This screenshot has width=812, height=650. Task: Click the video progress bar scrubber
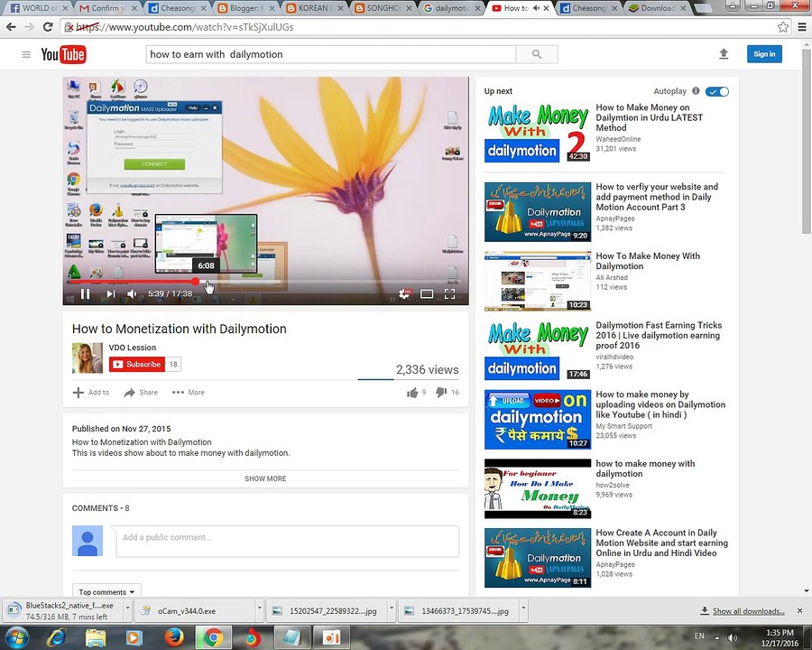[195, 282]
